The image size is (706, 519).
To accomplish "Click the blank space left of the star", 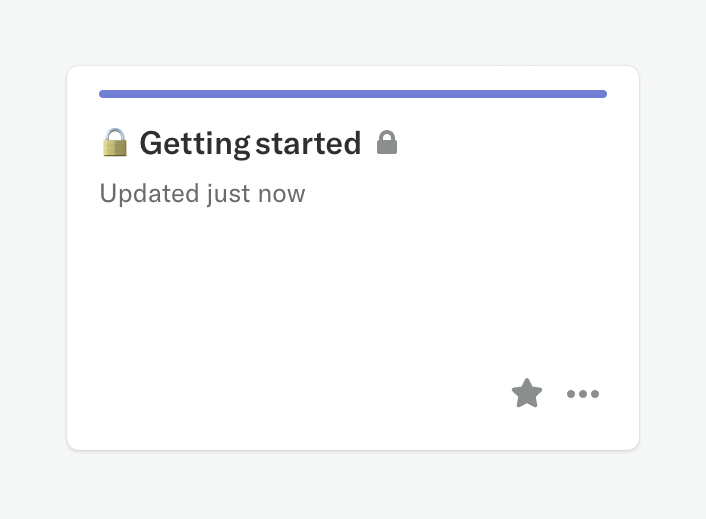I will tap(400, 393).
